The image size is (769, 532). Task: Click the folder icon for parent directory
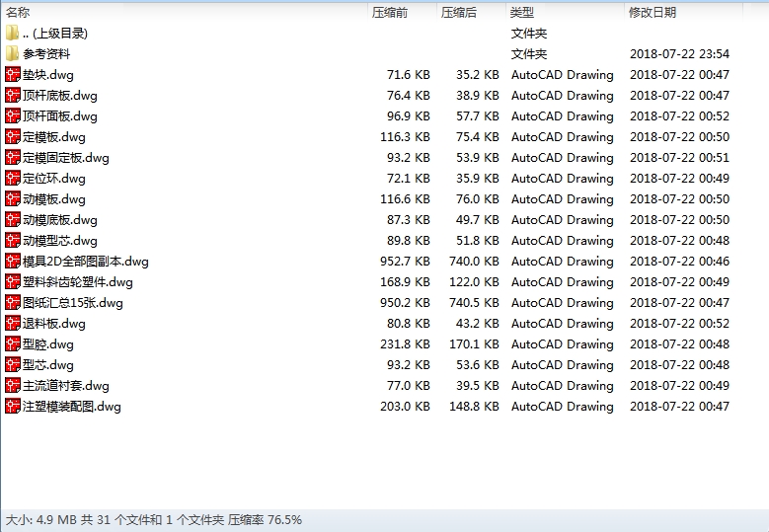pyautogui.click(x=12, y=33)
